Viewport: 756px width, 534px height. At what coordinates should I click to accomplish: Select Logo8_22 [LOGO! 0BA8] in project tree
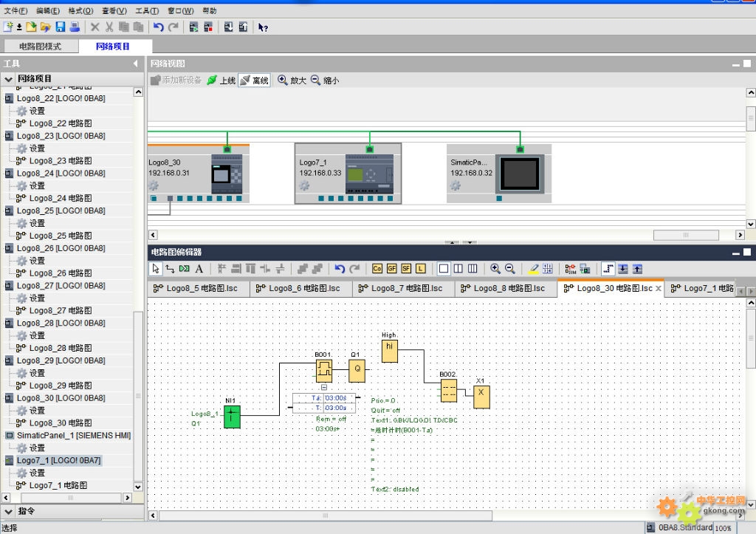(61, 98)
